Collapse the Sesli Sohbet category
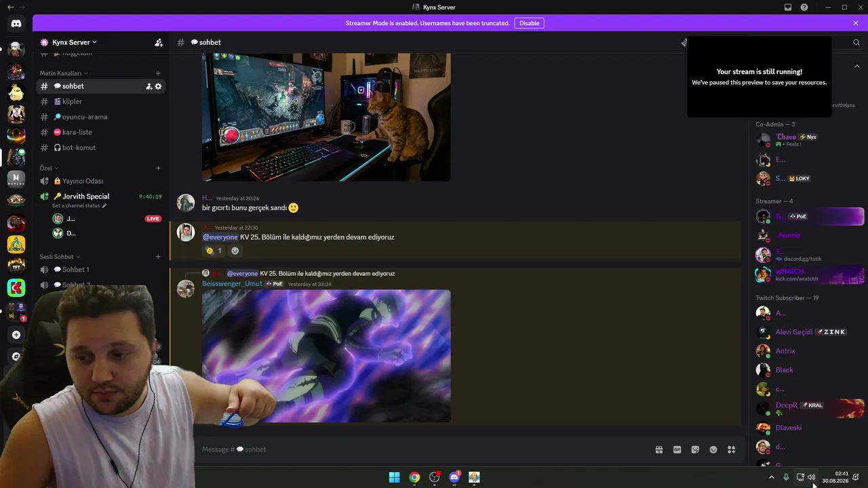 pos(60,257)
